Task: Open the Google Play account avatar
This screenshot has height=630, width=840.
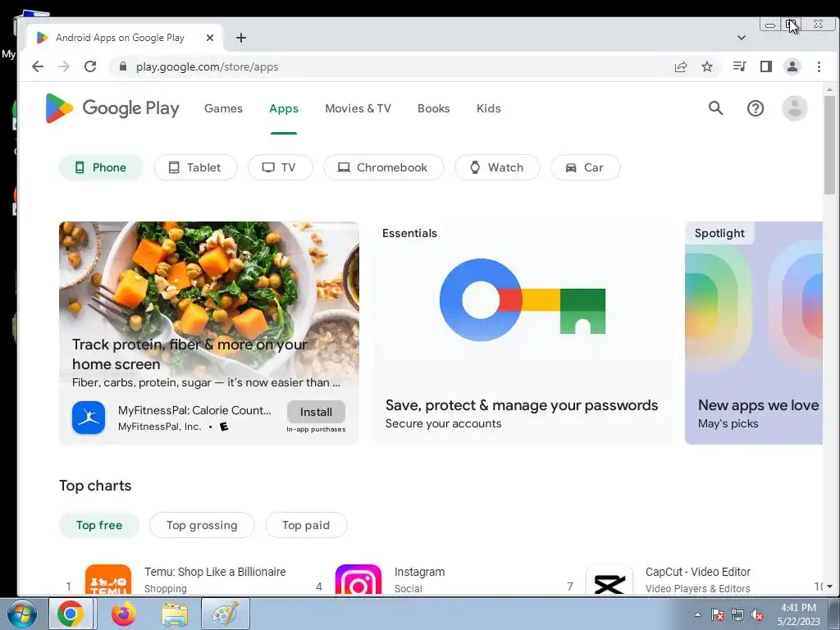Action: point(794,108)
